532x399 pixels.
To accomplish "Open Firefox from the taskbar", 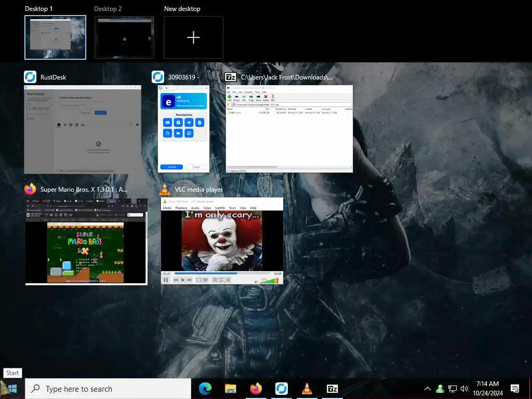I will tap(256, 389).
